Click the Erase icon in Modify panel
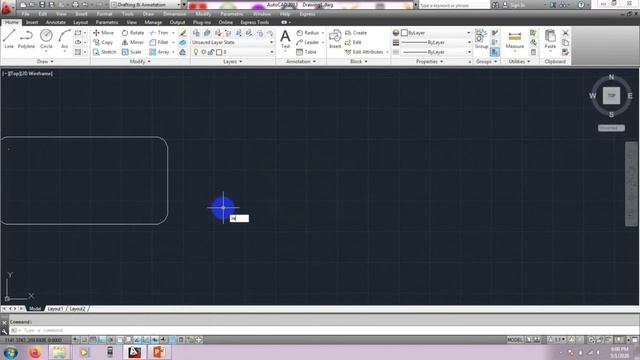 182,33
